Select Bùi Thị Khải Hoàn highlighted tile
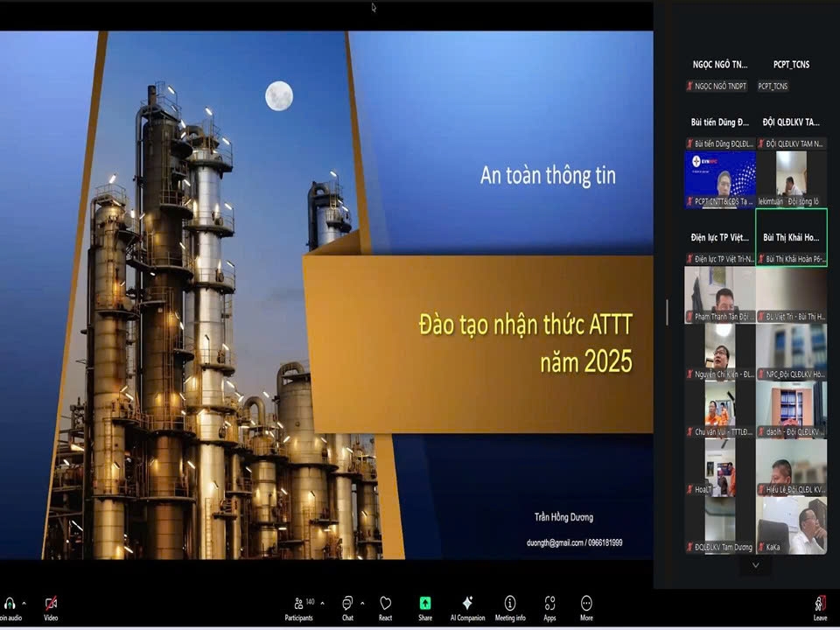The width and height of the screenshot is (840, 630). tap(791, 237)
